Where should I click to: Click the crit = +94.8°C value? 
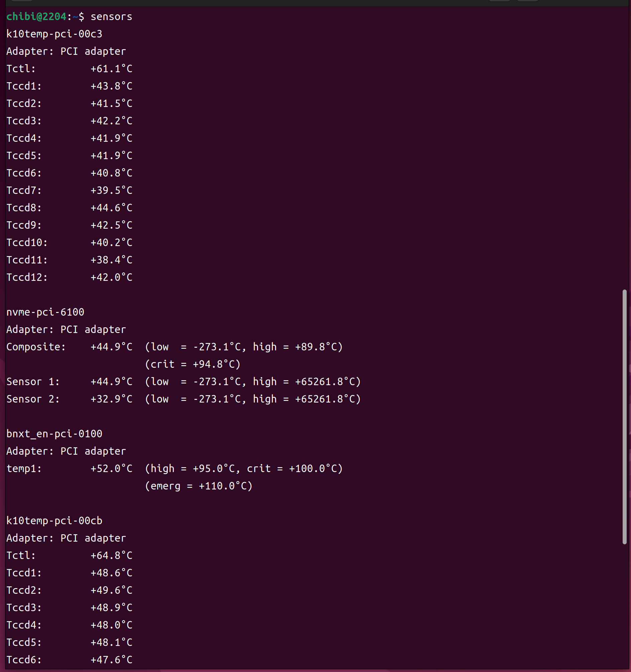193,364
